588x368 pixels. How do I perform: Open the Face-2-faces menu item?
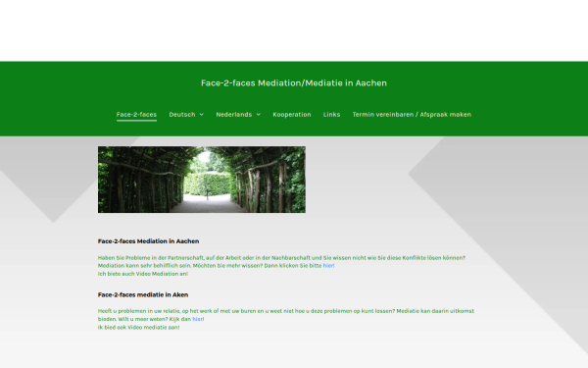click(136, 115)
